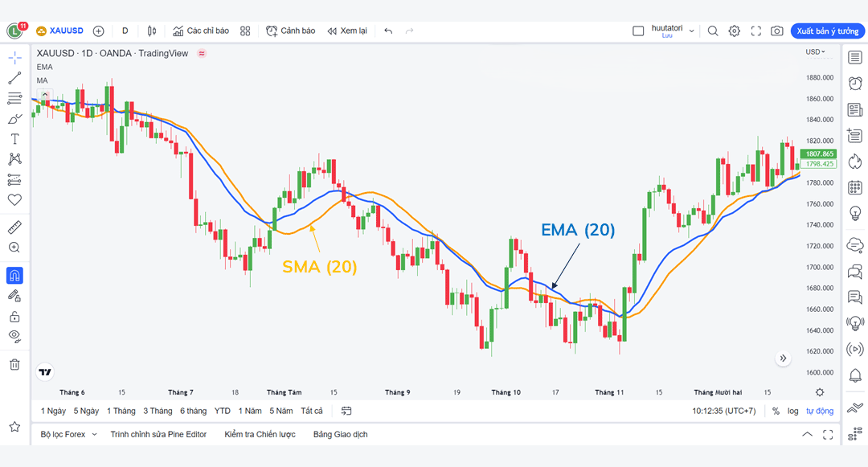The image size is (868, 467).
Task: Click the Xuất bản ý tưởng button
Action: [x=827, y=31]
